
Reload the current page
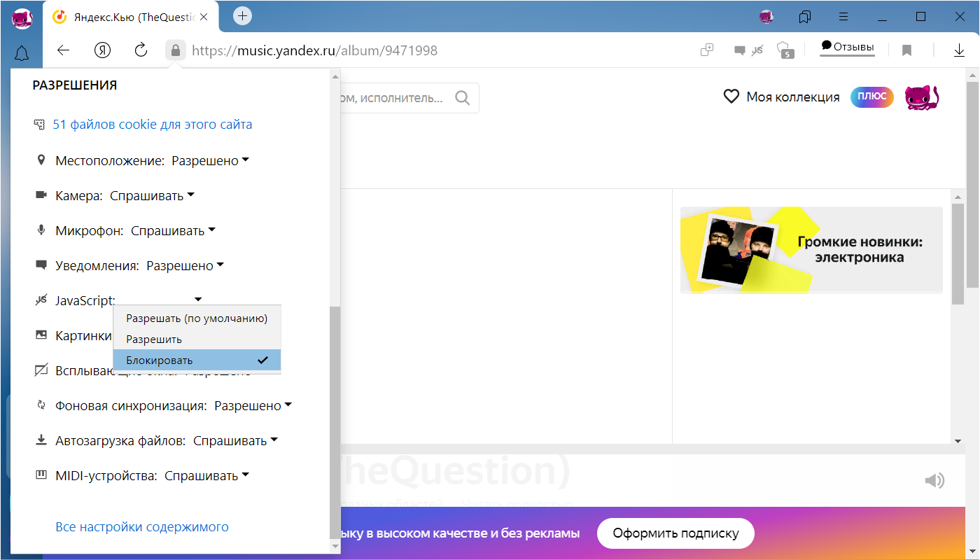141,50
